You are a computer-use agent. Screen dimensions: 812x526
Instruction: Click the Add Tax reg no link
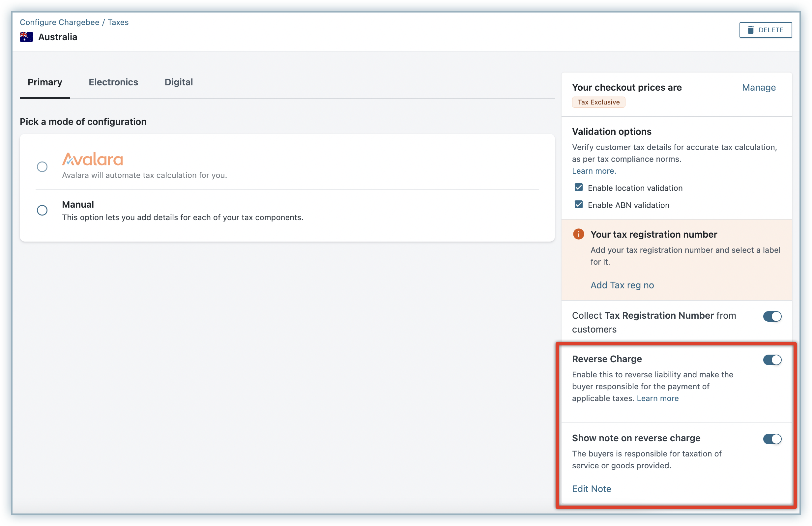(x=622, y=285)
